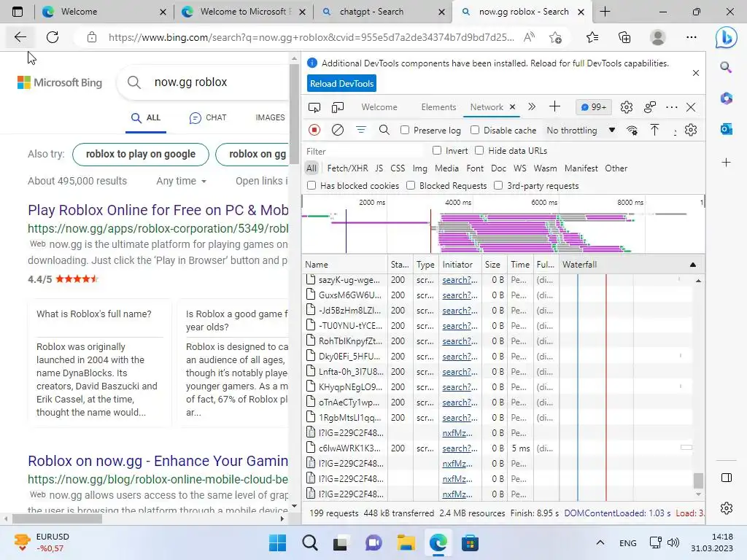Open Microsoft Store from the taskbar
Screen dimensions: 747x560
click(x=470, y=542)
